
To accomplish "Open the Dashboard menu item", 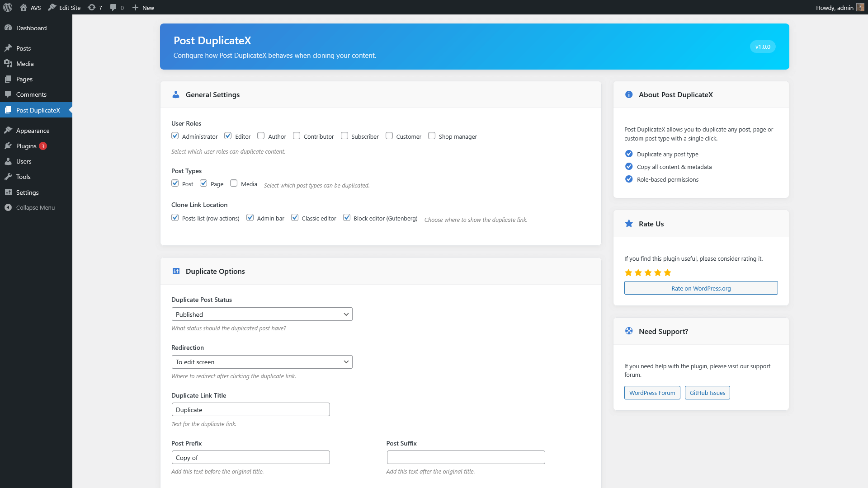I will click(x=36, y=28).
